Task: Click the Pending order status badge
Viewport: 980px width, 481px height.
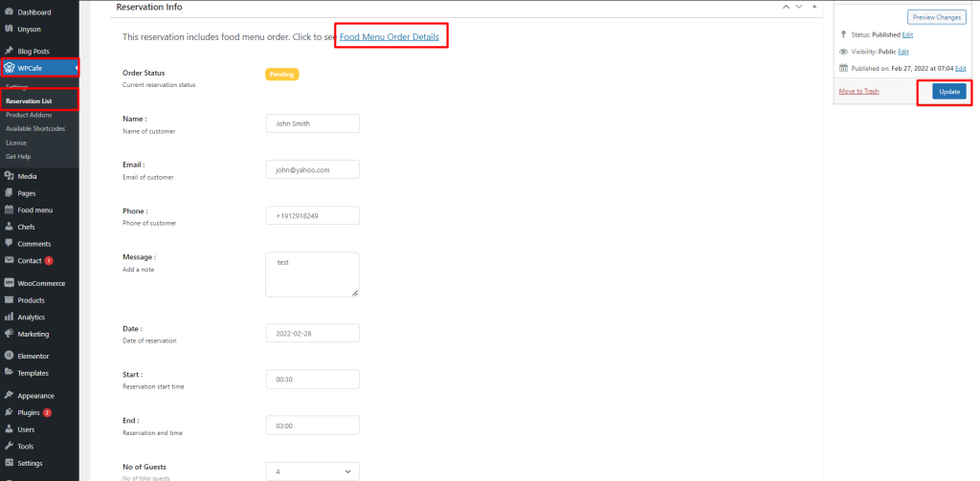Action: 282,75
